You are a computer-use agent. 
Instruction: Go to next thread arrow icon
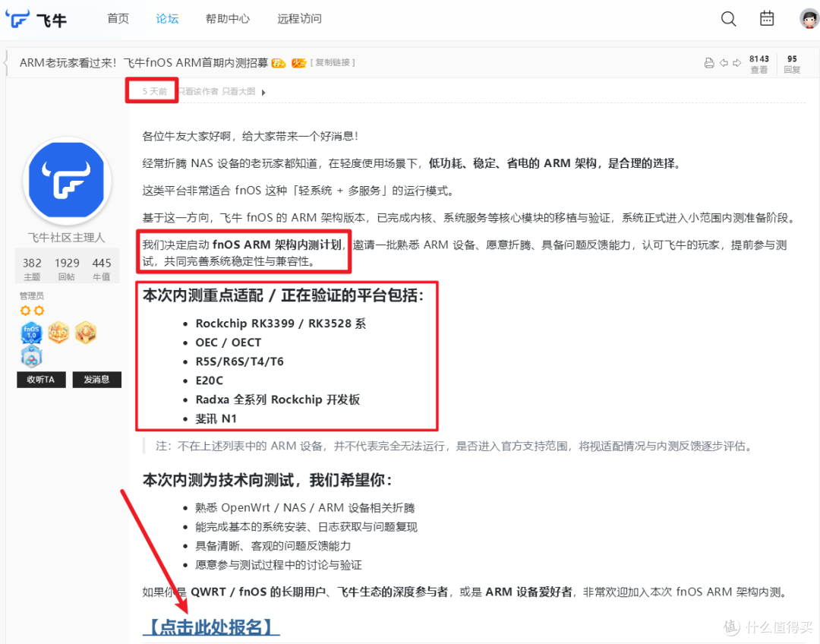click(736, 63)
